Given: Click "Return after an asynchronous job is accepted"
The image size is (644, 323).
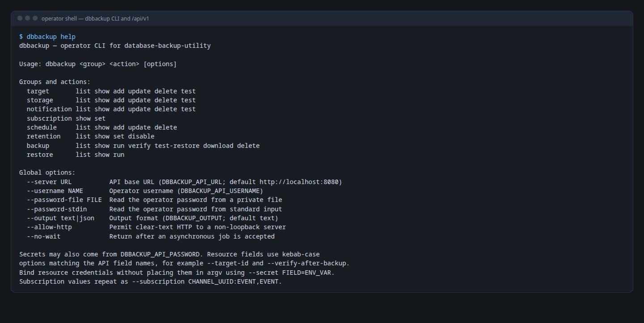Looking at the screenshot, I should point(192,236).
